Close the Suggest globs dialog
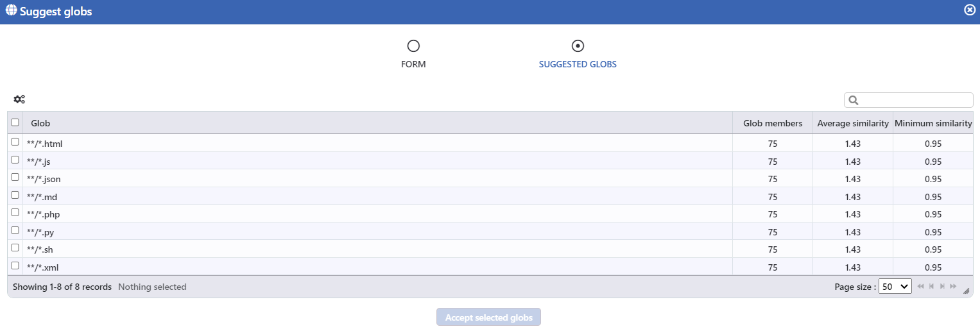 click(970, 10)
